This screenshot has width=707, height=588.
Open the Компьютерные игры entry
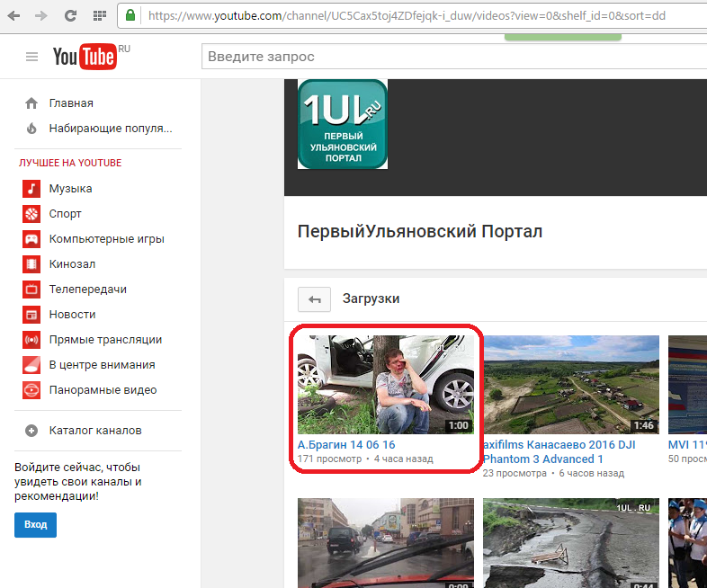pyautogui.click(x=106, y=239)
